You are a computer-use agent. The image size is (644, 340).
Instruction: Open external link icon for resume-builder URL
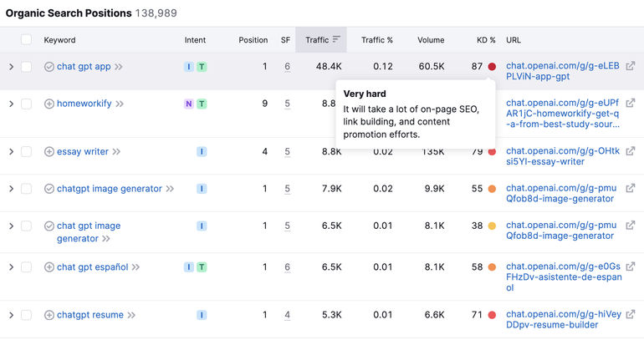[630, 315]
